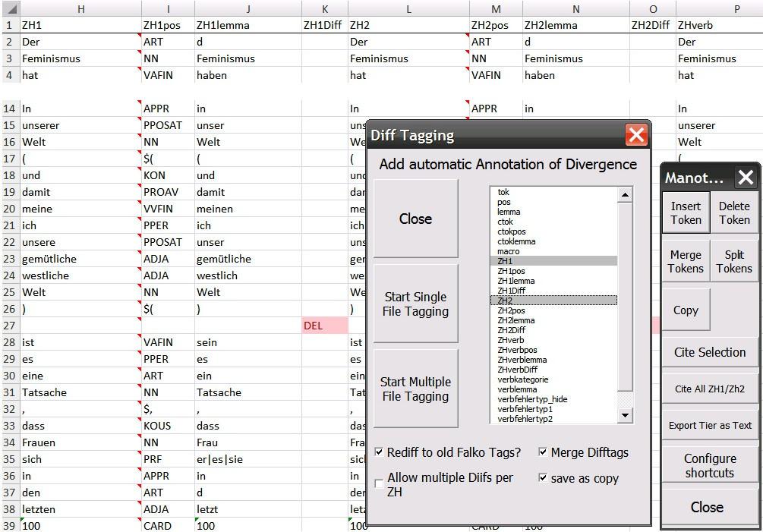Screen dimensions: 763x532
Task: Select column K header
Action: 325,9
